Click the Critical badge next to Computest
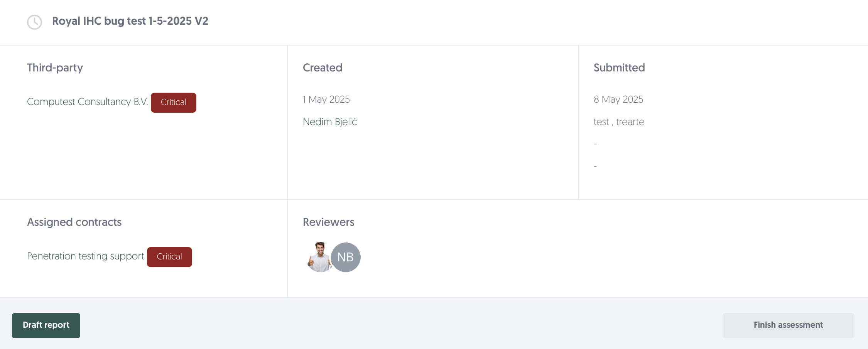 pos(174,102)
